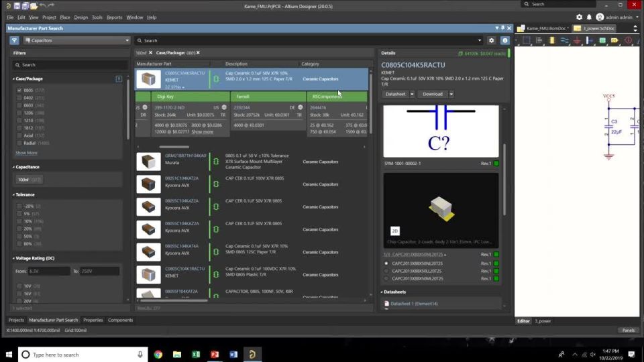
Task: Switch to the Kame_FMU.BomDoc tab
Action: pos(543,28)
